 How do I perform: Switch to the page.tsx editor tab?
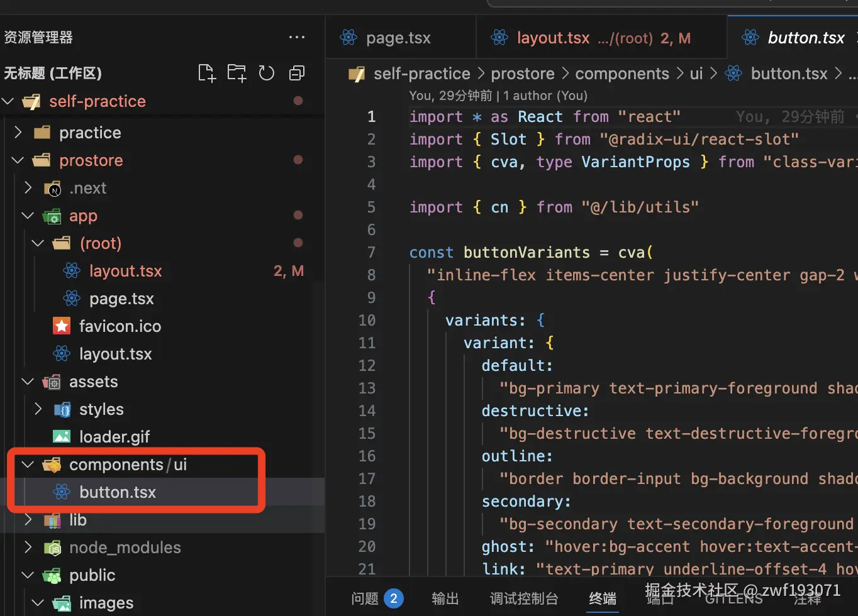pos(385,38)
